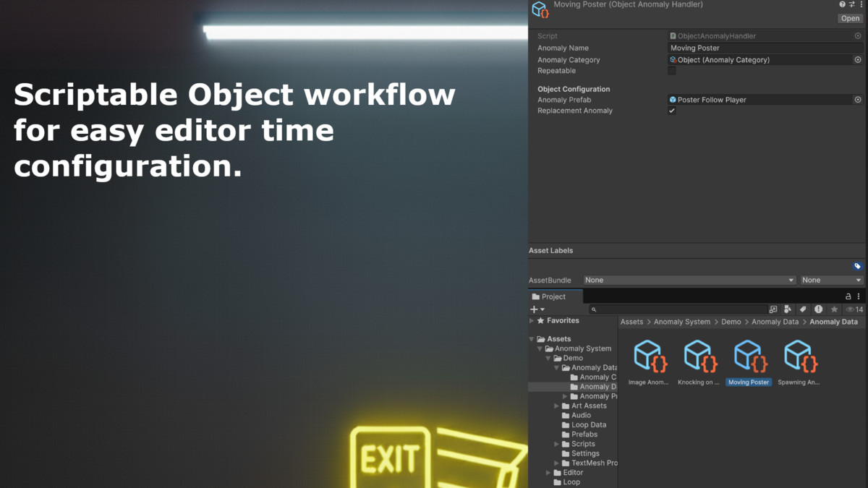
Task: Open the Project window three-dot menu
Action: coord(859,296)
